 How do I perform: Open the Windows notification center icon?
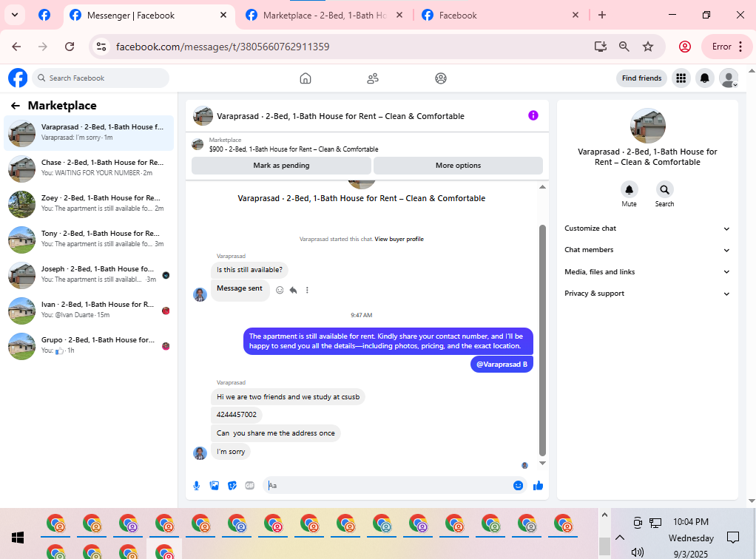tap(733, 538)
